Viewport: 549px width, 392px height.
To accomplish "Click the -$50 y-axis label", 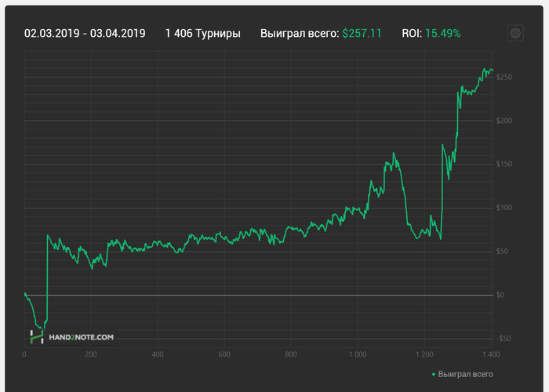I will pos(504,339).
